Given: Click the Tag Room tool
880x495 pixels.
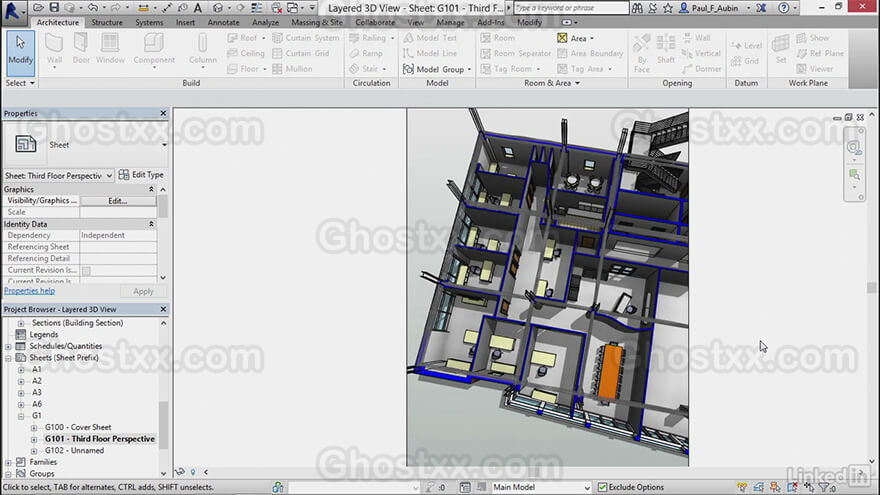Looking at the screenshot, I should coord(510,68).
